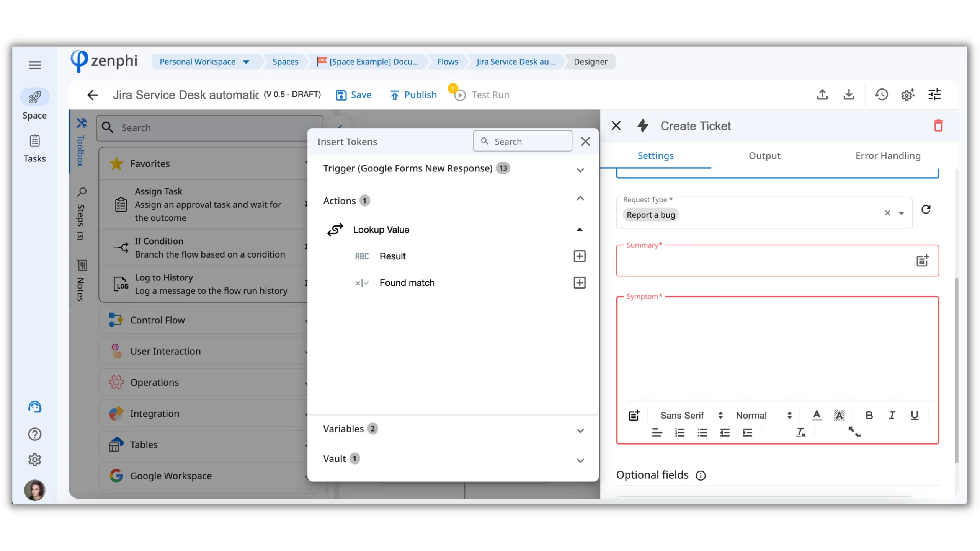Switch to the Error Handling tab
Image resolution: width=980 pixels, height=551 pixels.
coord(888,156)
